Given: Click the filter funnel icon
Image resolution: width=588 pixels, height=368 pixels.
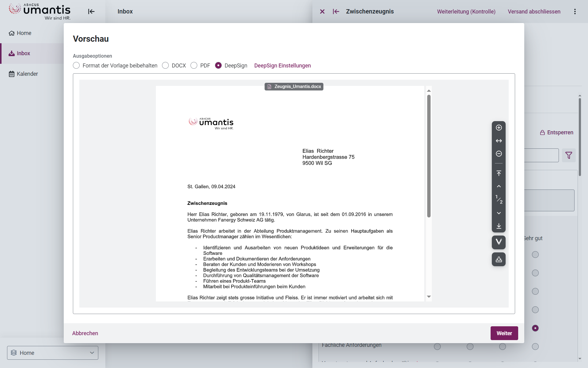Looking at the screenshot, I should (x=568, y=155).
